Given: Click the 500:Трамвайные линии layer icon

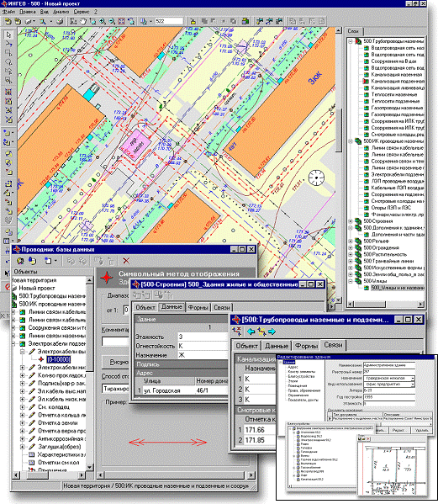Looking at the screenshot, I should pyautogui.click(x=358, y=261).
